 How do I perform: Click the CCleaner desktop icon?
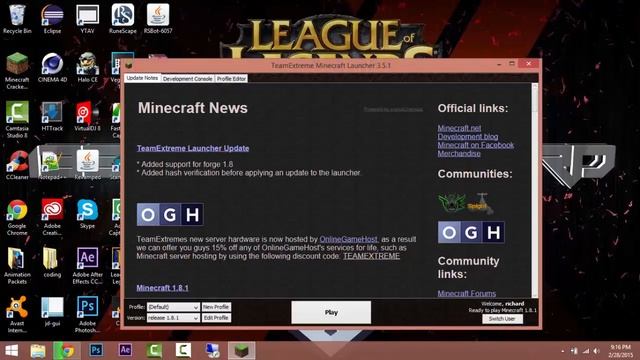[x=17, y=165]
